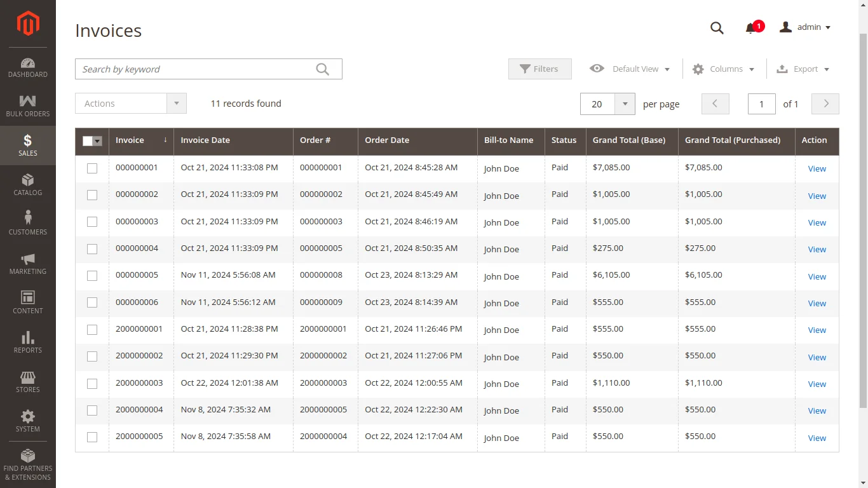
Task: Open the Dashboard section from sidebar
Action: [x=27, y=68]
